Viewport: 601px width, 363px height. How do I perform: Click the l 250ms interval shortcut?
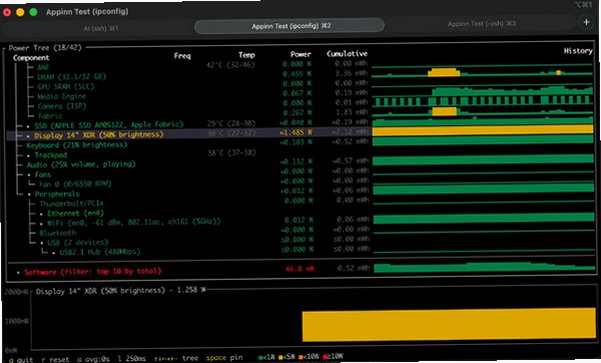click(x=131, y=358)
